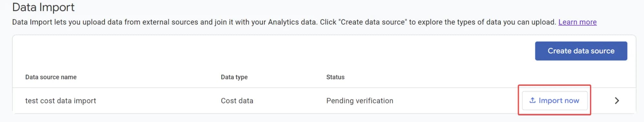The height and width of the screenshot is (122, 644).
Task: Click the Status column header
Action: (335, 77)
